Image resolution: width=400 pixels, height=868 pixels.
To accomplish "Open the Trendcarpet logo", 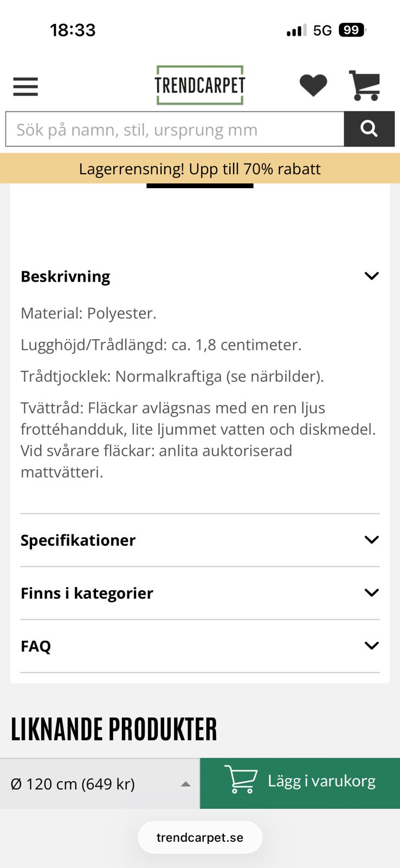I will [199, 85].
